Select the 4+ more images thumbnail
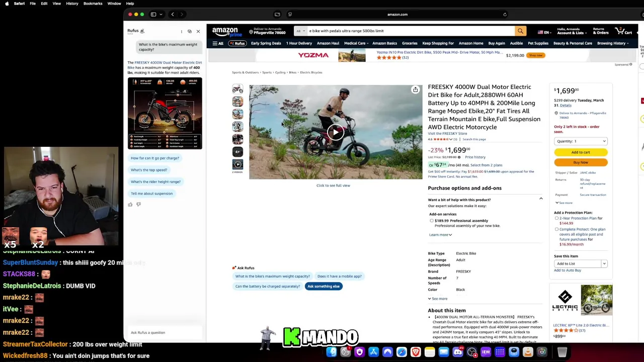The height and width of the screenshot is (362, 644). tap(237, 152)
